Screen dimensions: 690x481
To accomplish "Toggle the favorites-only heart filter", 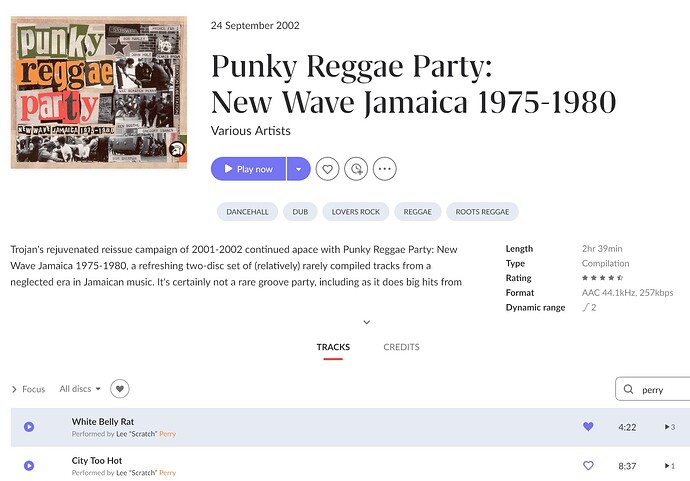I will tap(120, 389).
